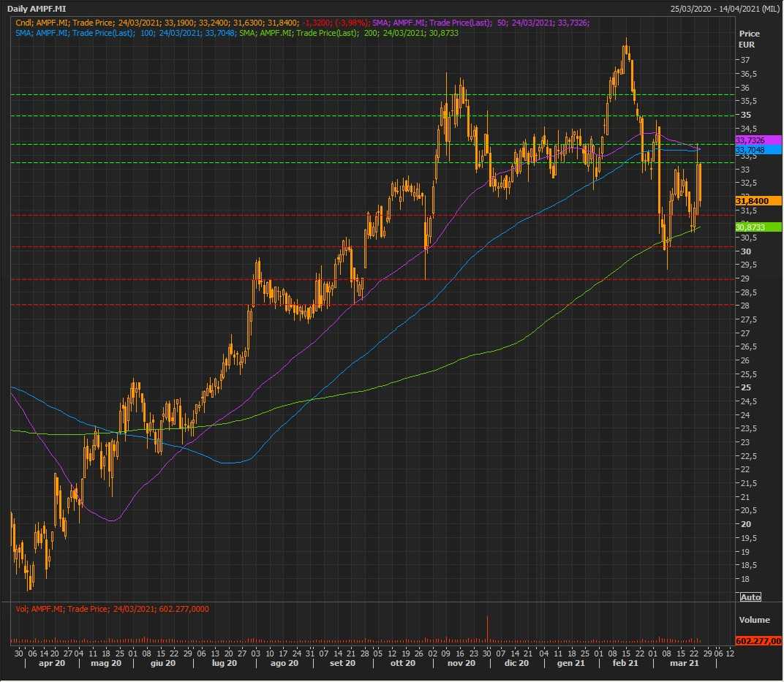Click the blue 33,7048 SMA value tag
The height and width of the screenshot is (682, 784).
tap(750, 150)
